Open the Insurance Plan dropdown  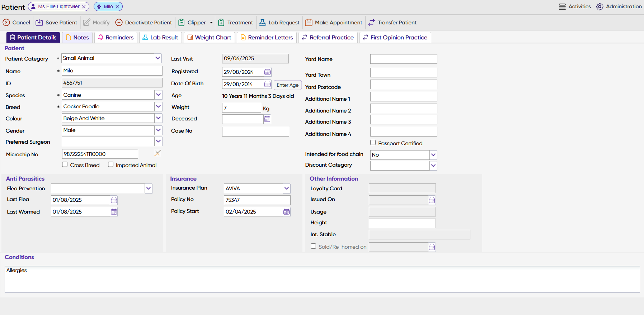pos(286,188)
